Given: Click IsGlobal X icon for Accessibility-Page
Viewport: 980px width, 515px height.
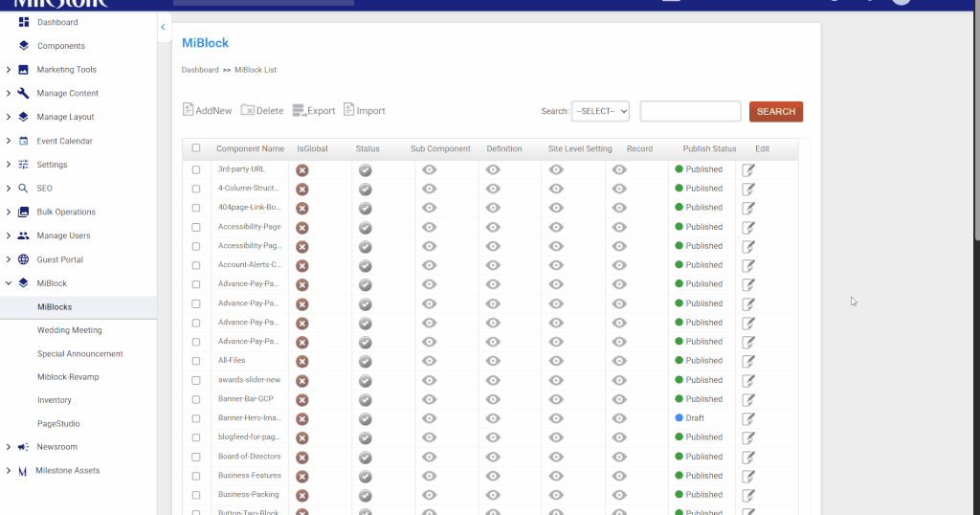Looking at the screenshot, I should tap(301, 228).
